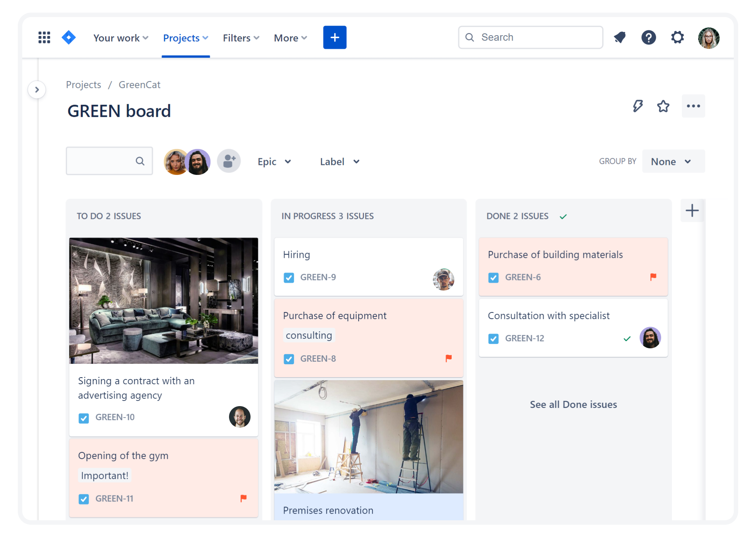Click See all Done issues link
The width and height of the screenshot is (756, 541).
573,404
